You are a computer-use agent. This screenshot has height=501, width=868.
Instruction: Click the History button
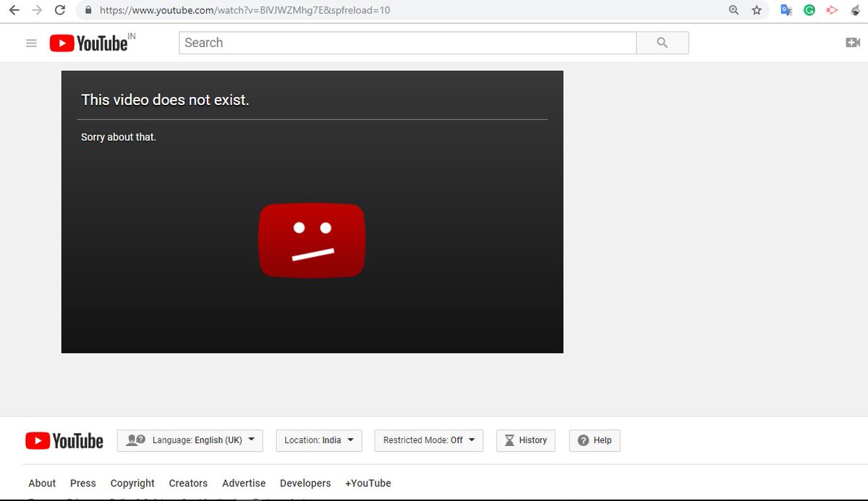pos(526,440)
